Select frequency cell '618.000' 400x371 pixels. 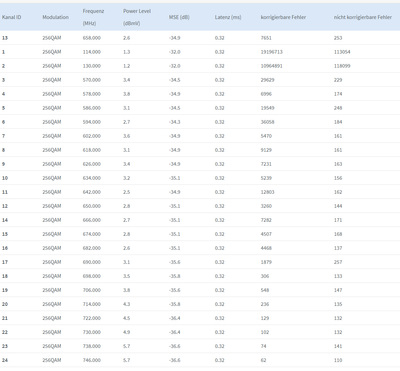pos(92,150)
